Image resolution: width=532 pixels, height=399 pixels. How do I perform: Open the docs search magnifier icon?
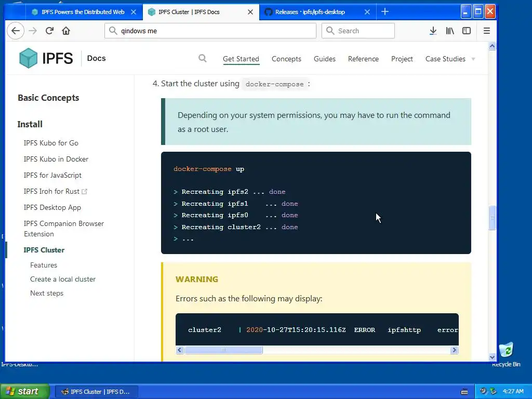[x=203, y=58]
